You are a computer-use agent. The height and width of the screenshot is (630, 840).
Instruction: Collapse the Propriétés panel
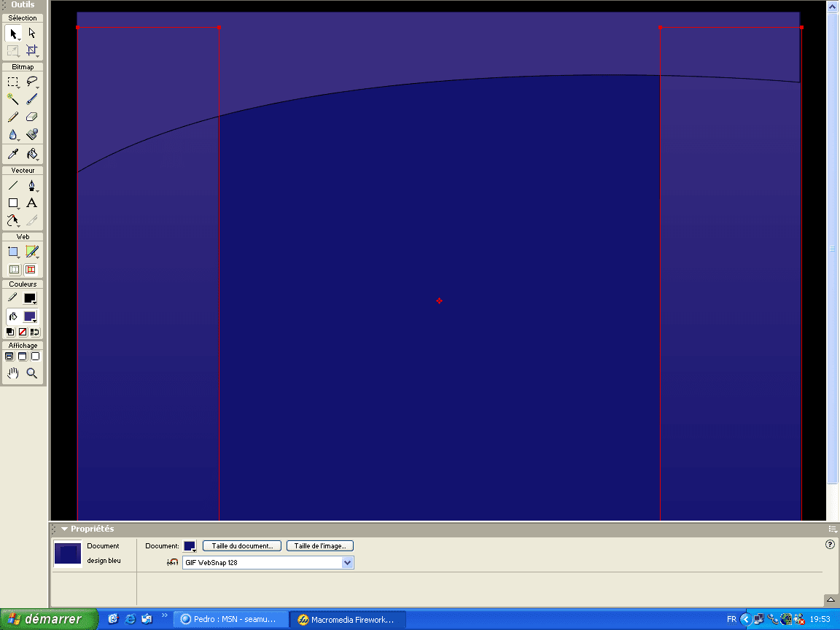(x=64, y=529)
